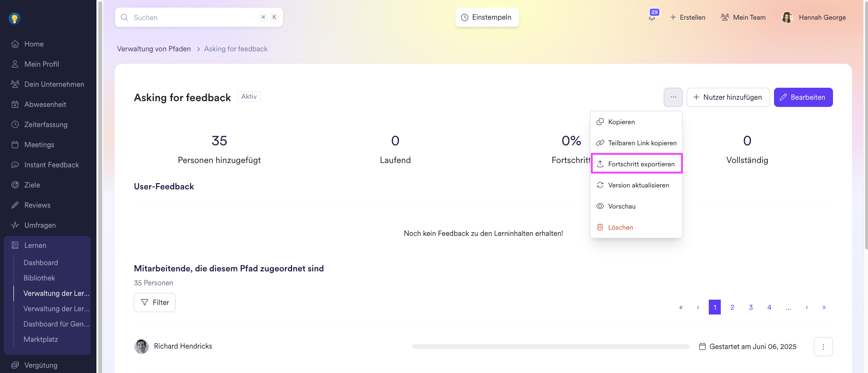Click the Bearbeiten button
The width and height of the screenshot is (868, 373).
click(803, 97)
